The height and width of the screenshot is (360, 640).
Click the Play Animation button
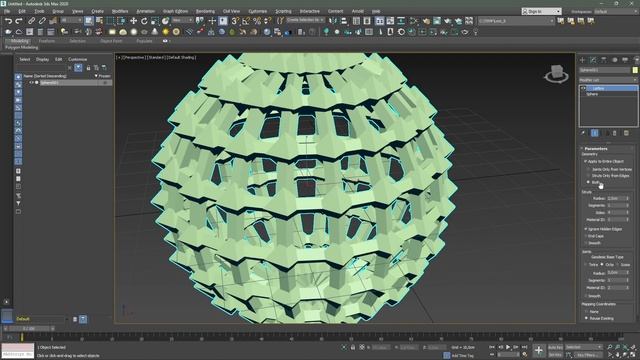(x=508, y=347)
